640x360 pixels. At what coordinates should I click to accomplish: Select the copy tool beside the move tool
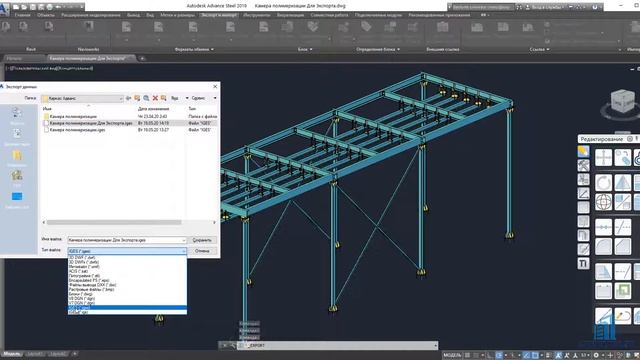coord(622,158)
